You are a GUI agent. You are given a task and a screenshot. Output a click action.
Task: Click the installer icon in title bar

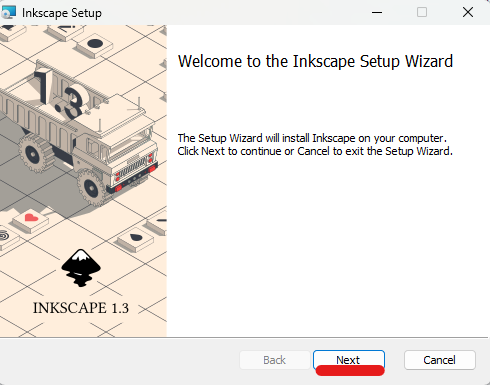click(9, 12)
